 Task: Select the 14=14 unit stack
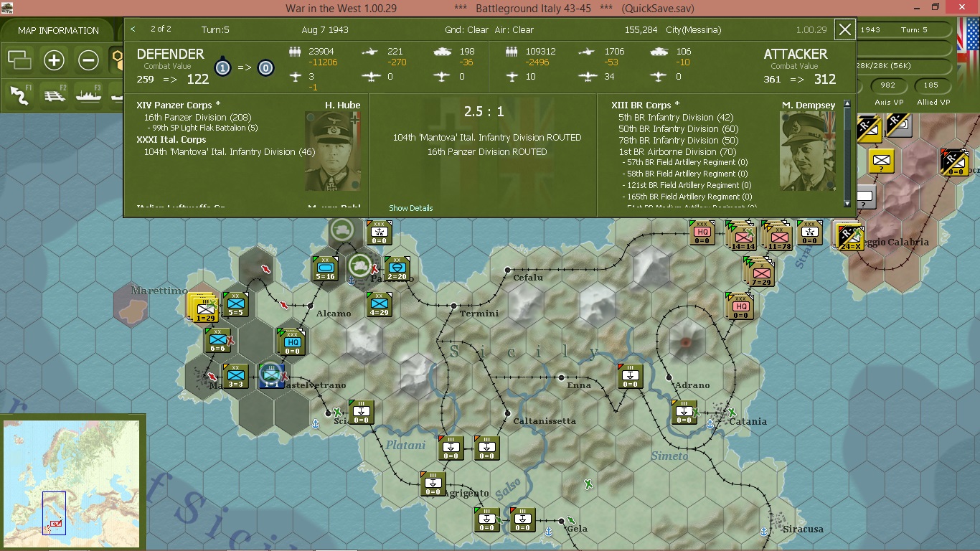[742, 235]
